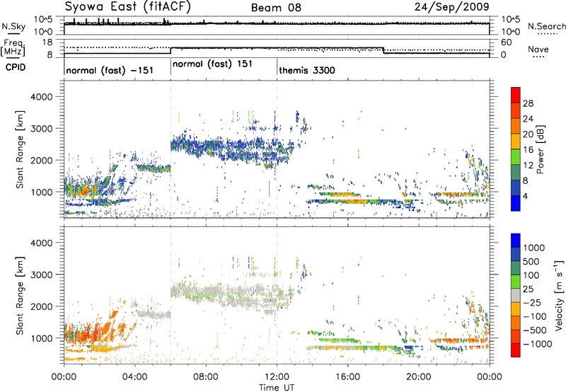Screen dimensions: 566x392
Task: Click the '-100' value on Velocity colorbar
Action: (x=535, y=316)
